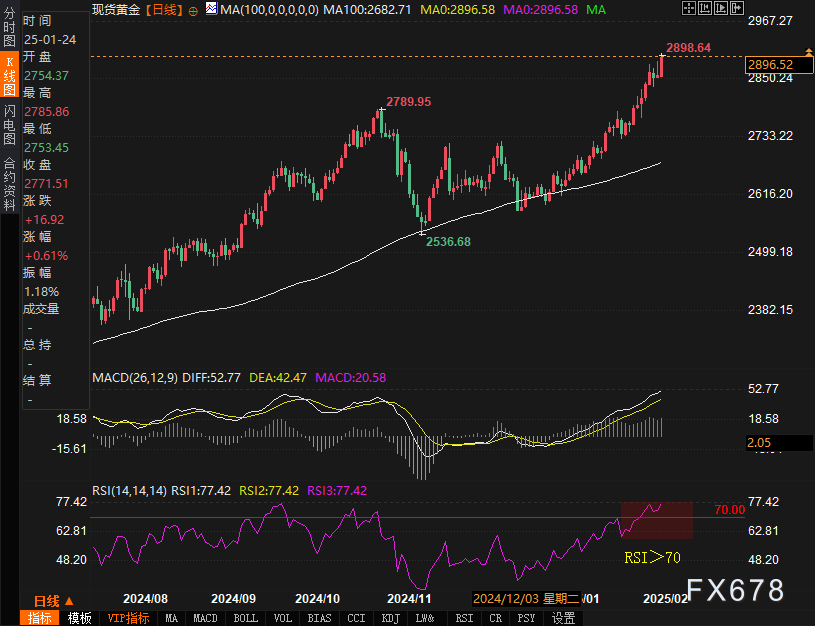This screenshot has height=626, width=815.
Task: Select the 指标 indicator tab
Action: (40, 618)
